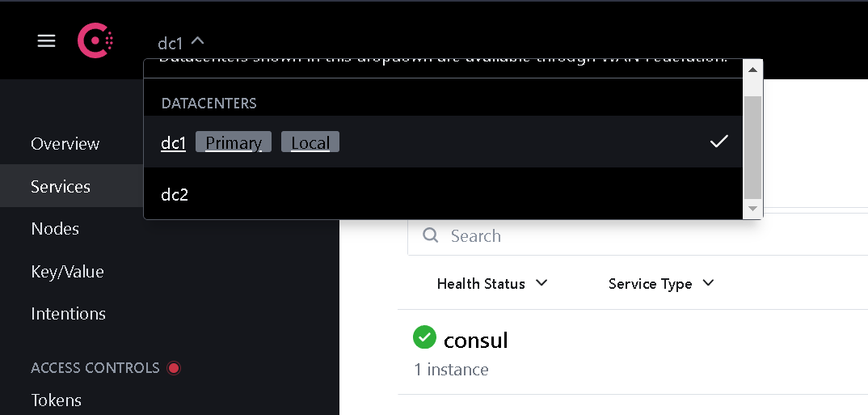Click the Consul logo icon
Image resolution: width=868 pixels, height=415 pixels.
point(95,40)
